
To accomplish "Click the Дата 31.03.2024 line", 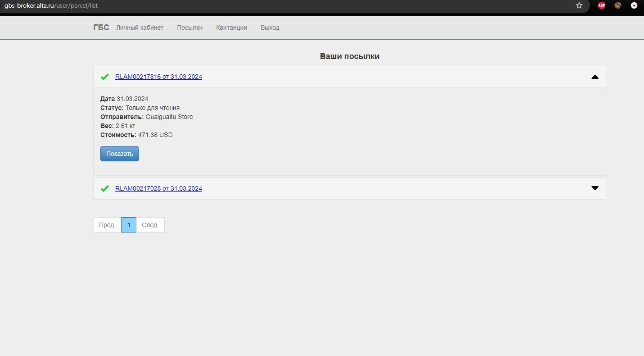I will point(124,99).
